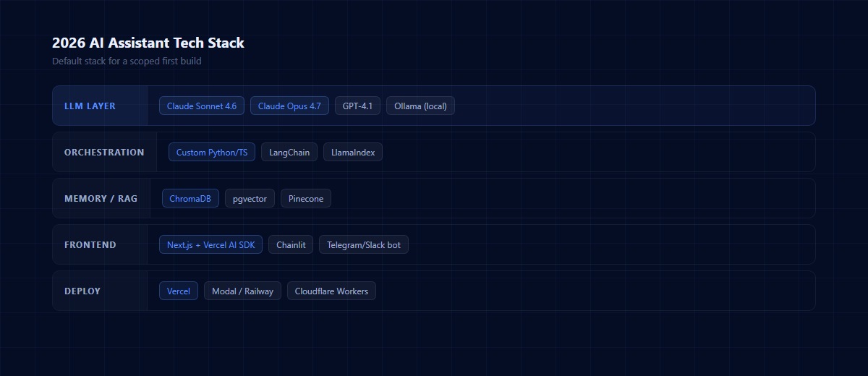Pick the Telegram/Slack bot chip

pos(364,244)
